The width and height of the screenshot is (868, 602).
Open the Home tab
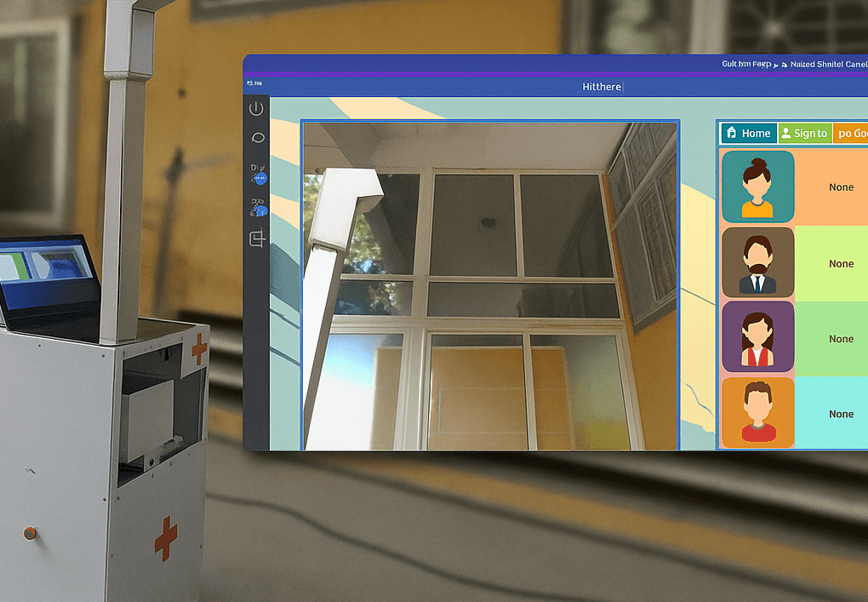(x=748, y=133)
